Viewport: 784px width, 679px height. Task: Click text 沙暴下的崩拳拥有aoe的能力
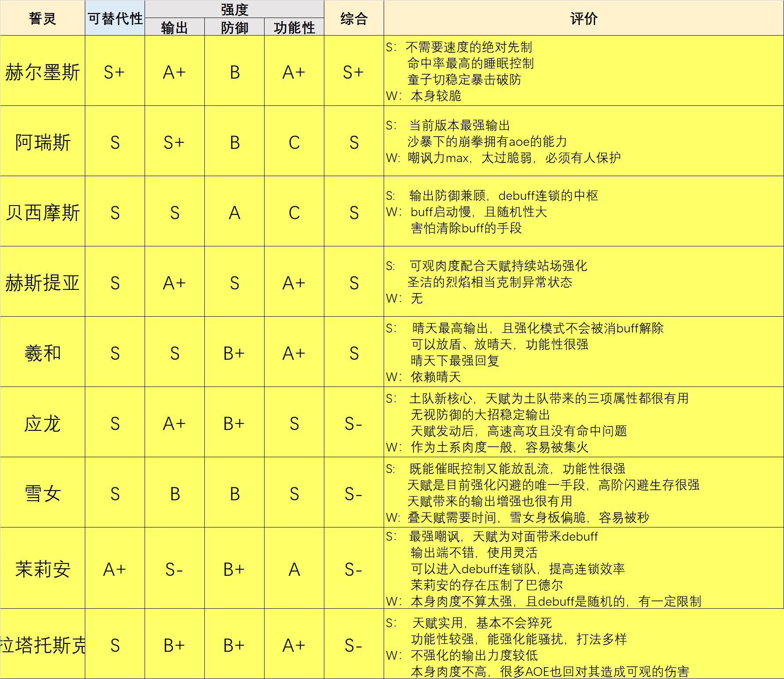[487, 141]
